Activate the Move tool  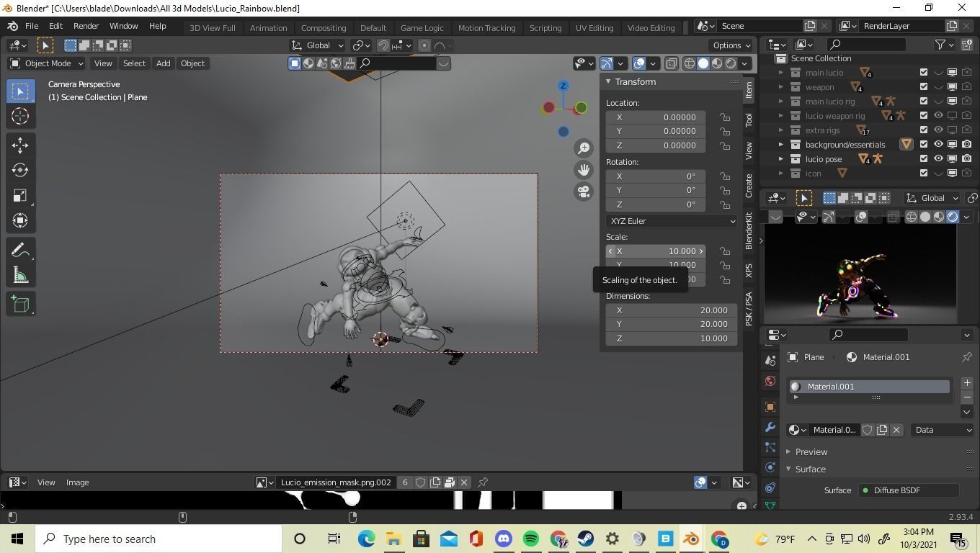[20, 145]
